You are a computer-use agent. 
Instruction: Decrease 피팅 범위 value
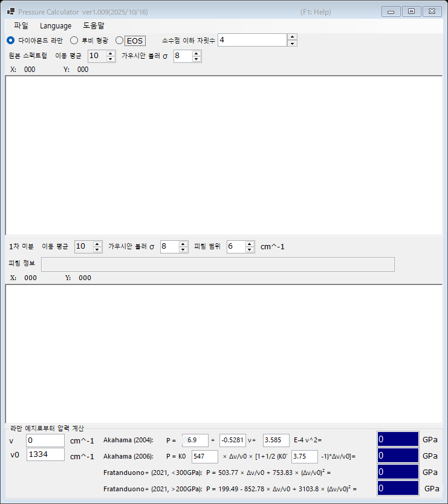pos(250,250)
